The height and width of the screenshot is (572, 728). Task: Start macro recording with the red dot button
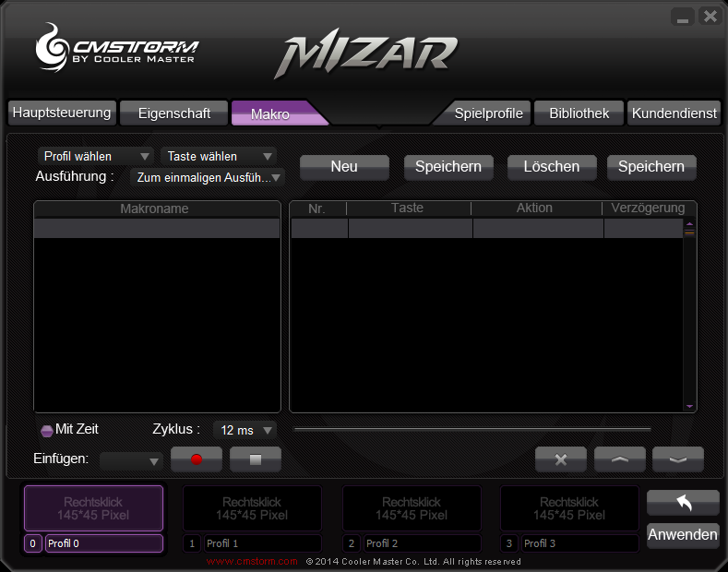pyautogui.click(x=197, y=459)
